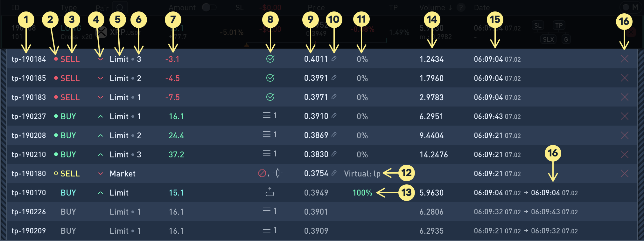
Task: Click the question mark help icon by Volume
Action: (460, 8)
